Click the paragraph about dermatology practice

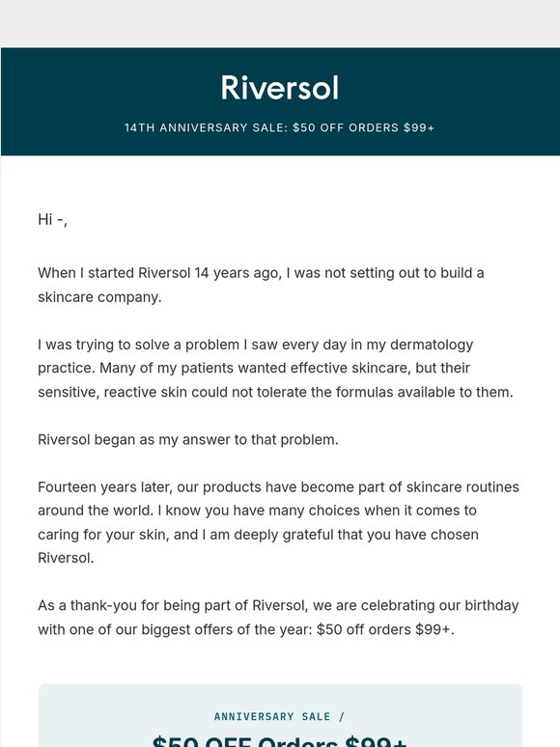(275, 369)
